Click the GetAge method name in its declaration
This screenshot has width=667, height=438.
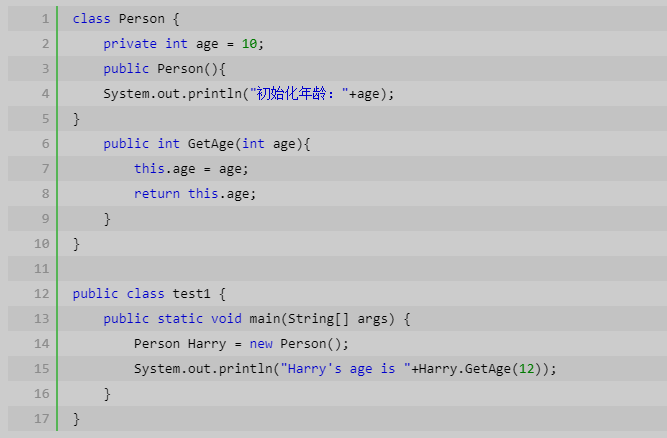(210, 144)
